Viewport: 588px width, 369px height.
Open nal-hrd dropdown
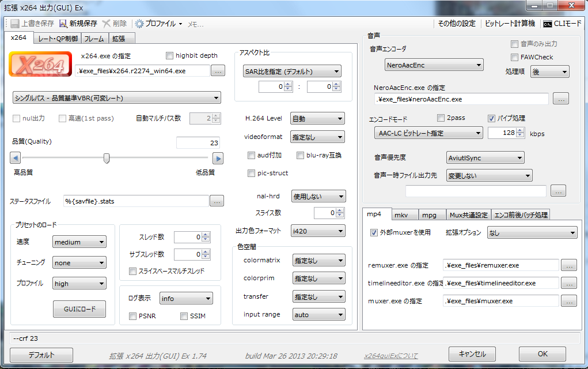(x=318, y=197)
